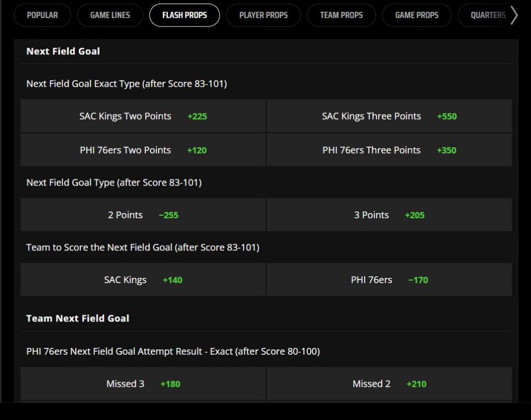Viewport: 531px width, 420px height.
Task: Collapse the Team Next Field Goal section header
Action: tap(266, 318)
